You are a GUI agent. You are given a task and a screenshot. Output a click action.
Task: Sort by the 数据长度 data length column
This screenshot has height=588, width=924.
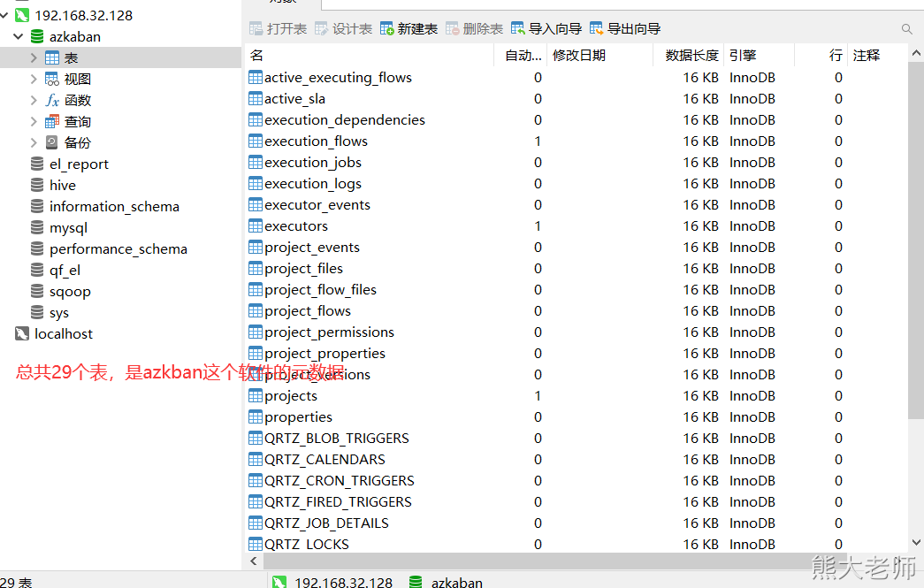click(x=688, y=56)
